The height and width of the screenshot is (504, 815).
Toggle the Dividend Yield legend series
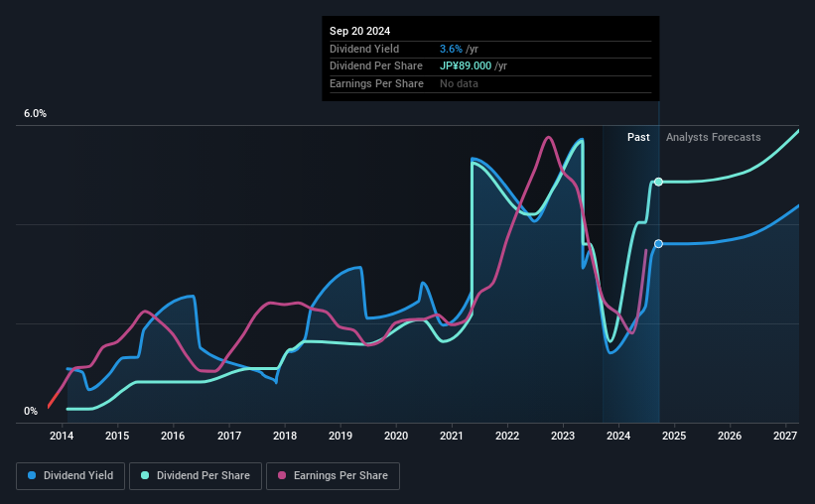(70, 476)
